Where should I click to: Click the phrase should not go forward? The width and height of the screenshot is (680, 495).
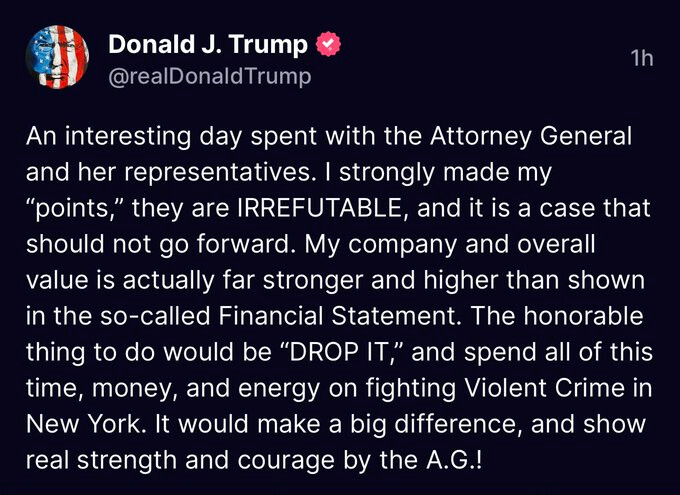158,245
